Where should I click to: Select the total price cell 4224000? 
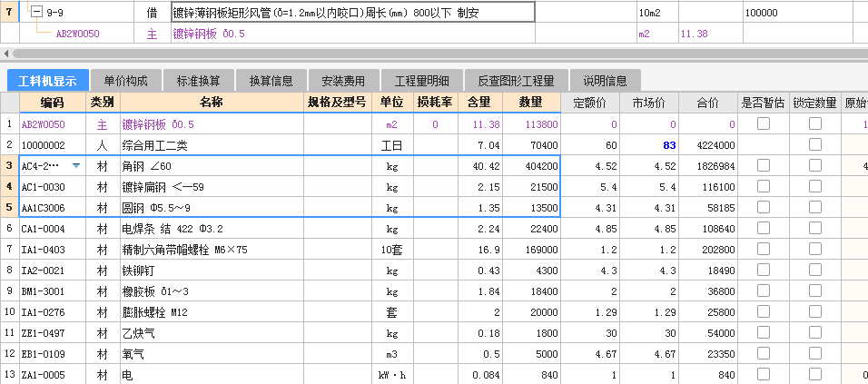click(x=708, y=145)
